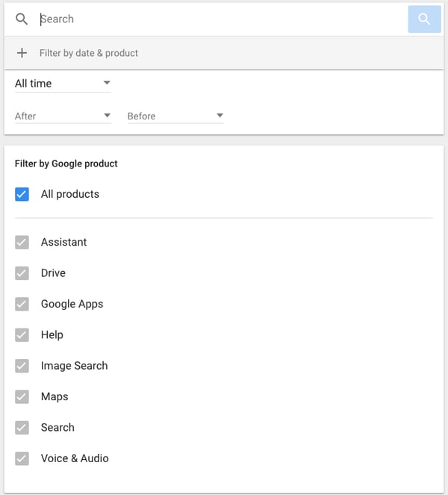Toggle the Assistant checkbox
448x495 pixels.
[22, 242]
